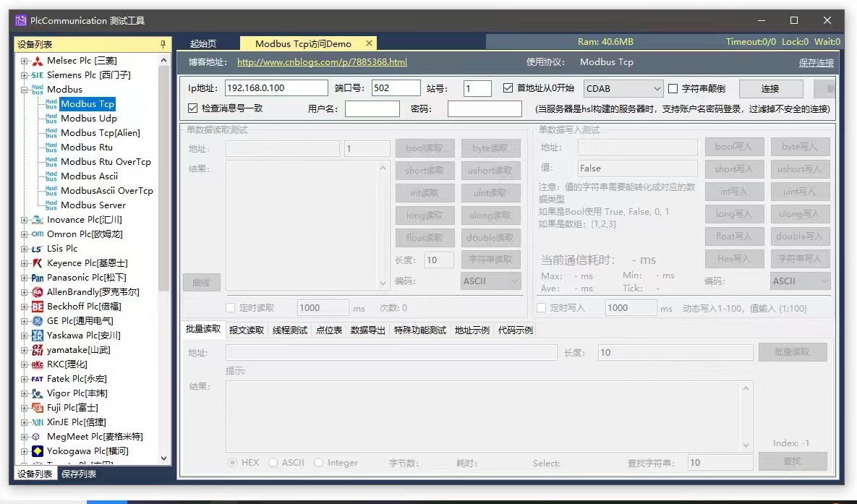
Task: Click the Fatek Plc brand icon
Action: tap(37, 379)
